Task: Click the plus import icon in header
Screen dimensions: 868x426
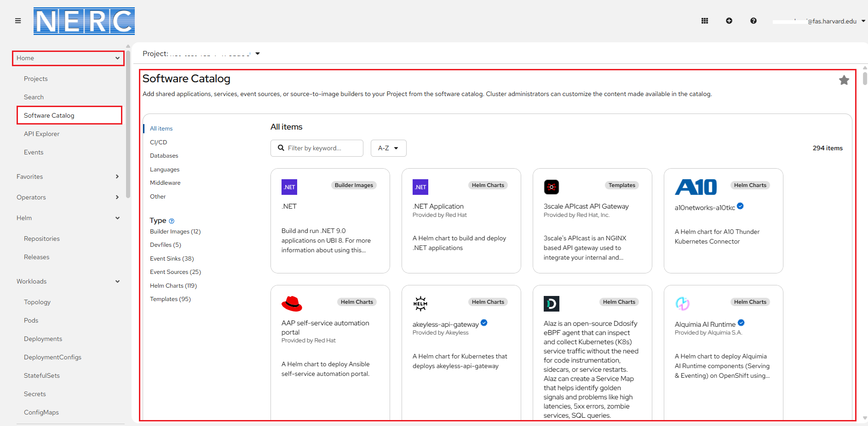Action: point(729,21)
